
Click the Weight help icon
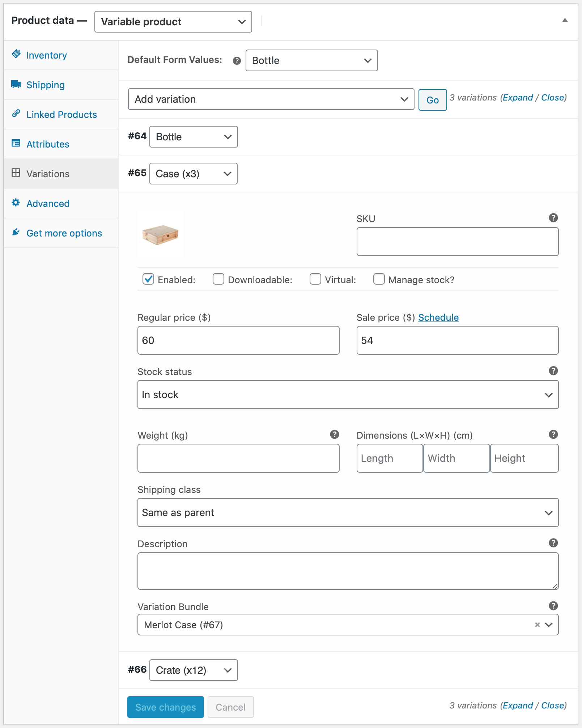pos(334,434)
